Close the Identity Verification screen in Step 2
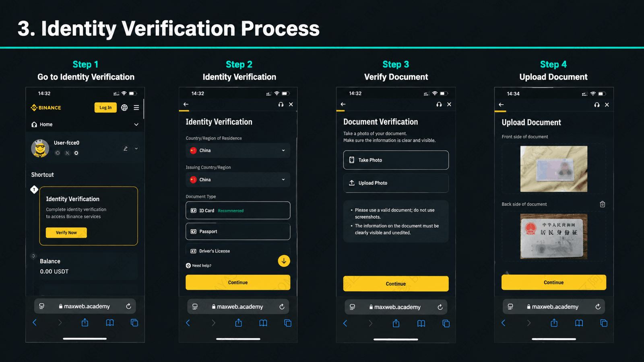This screenshot has height=362, width=644. pos(291,104)
